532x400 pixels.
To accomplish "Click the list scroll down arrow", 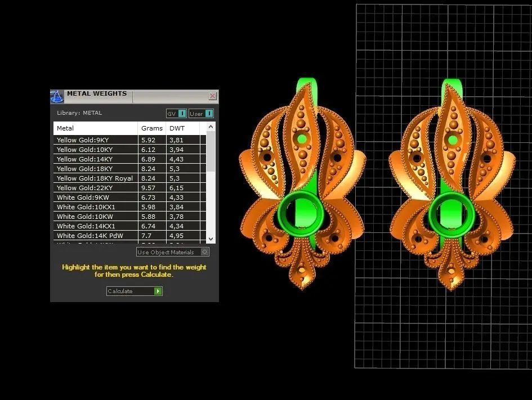I will [x=211, y=239].
